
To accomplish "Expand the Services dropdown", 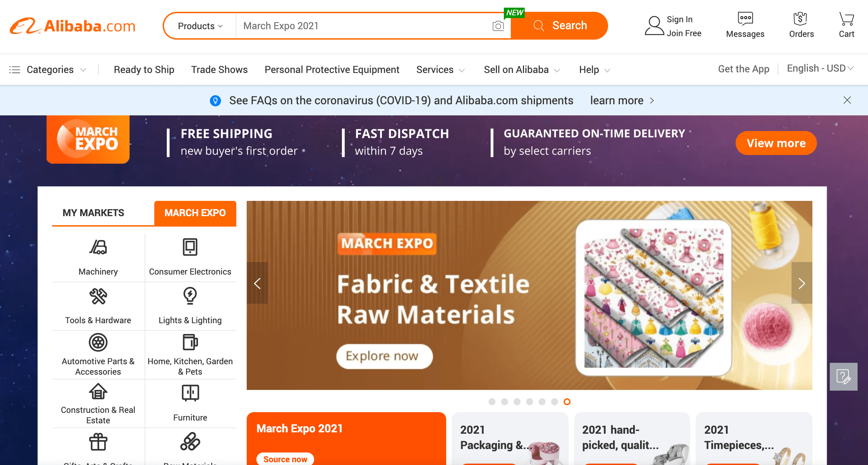I will (x=441, y=70).
